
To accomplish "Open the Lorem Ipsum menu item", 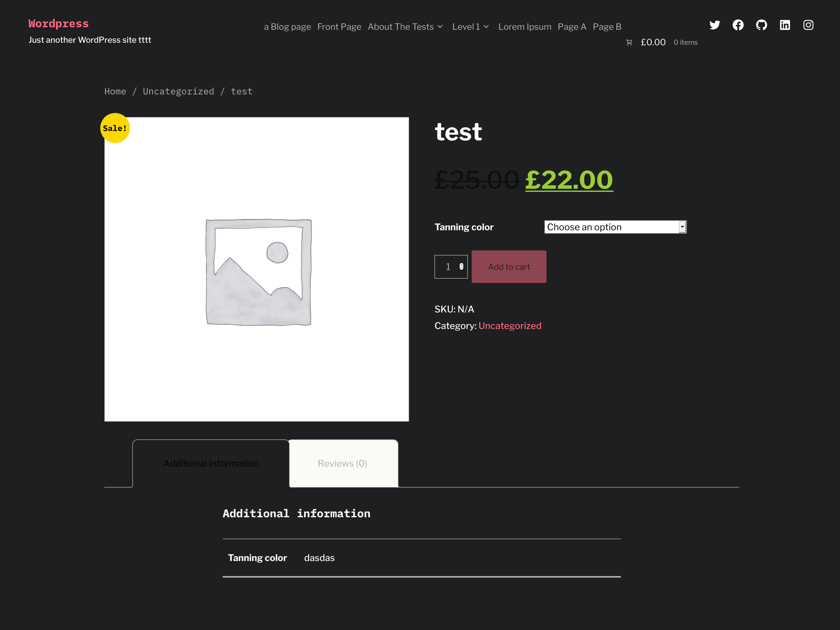I will click(x=524, y=26).
